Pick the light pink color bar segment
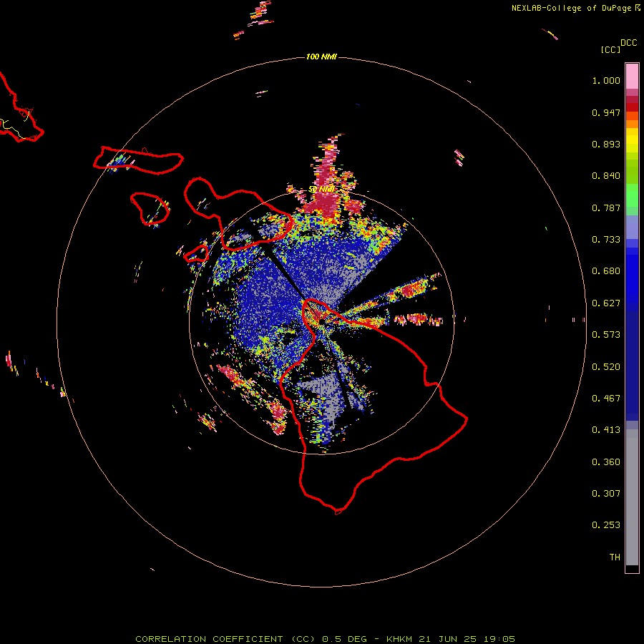Viewport: 644px width, 644px height. 632,76
